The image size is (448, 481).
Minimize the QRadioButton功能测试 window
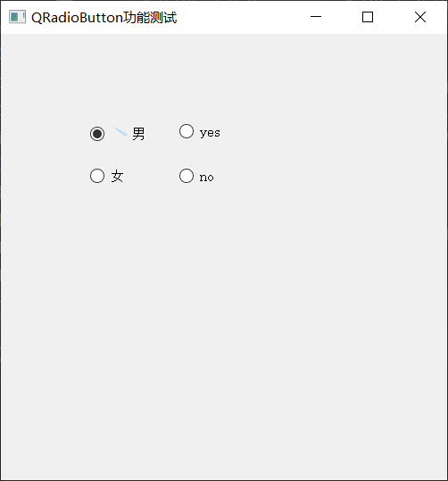tap(316, 17)
